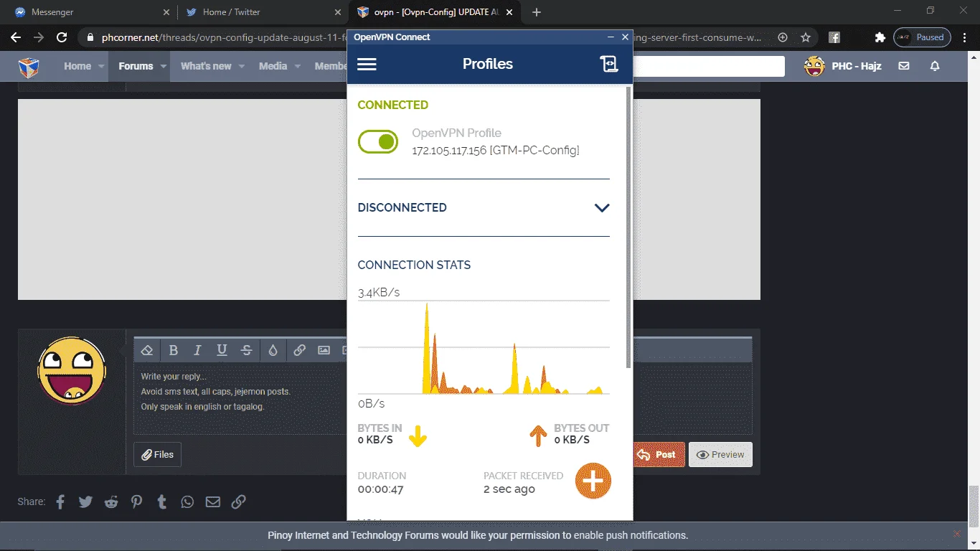Click the copy link share icon

click(x=239, y=501)
